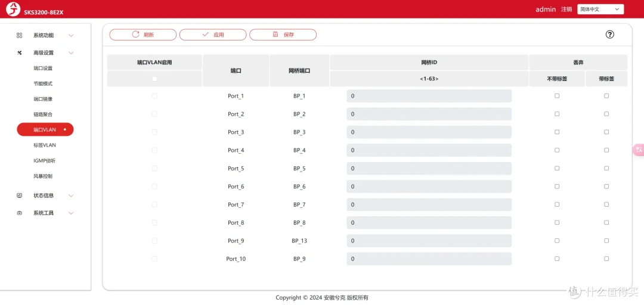Image resolution: width=644 pixels, height=305 pixels.
Task: Click the bridge ID field for Port_10
Action: pos(429,259)
